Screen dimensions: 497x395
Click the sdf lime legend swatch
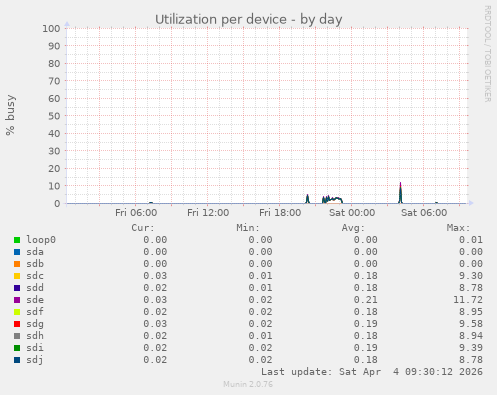pos(17,312)
